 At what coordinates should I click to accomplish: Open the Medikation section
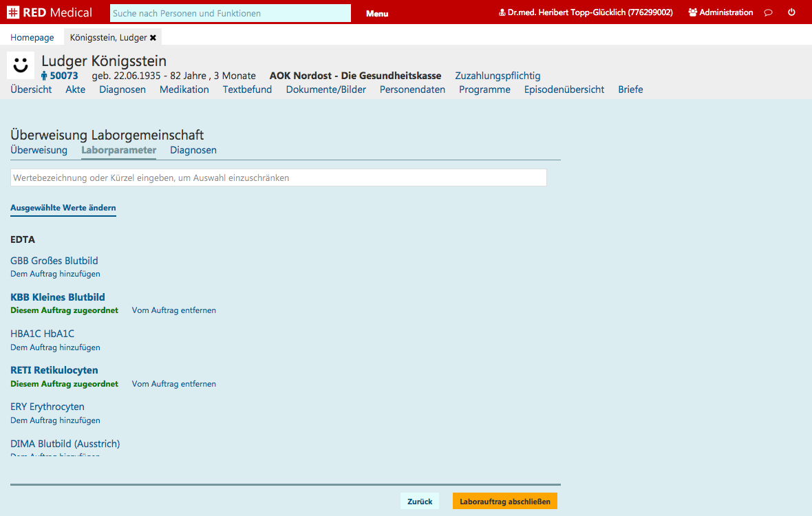[x=184, y=89]
